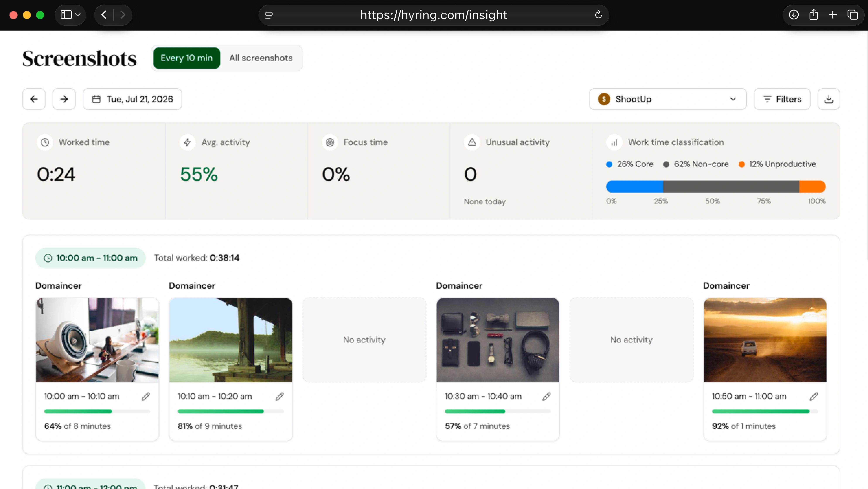
Task: Open the ShootUp user dropdown
Action: pyautogui.click(x=668, y=99)
